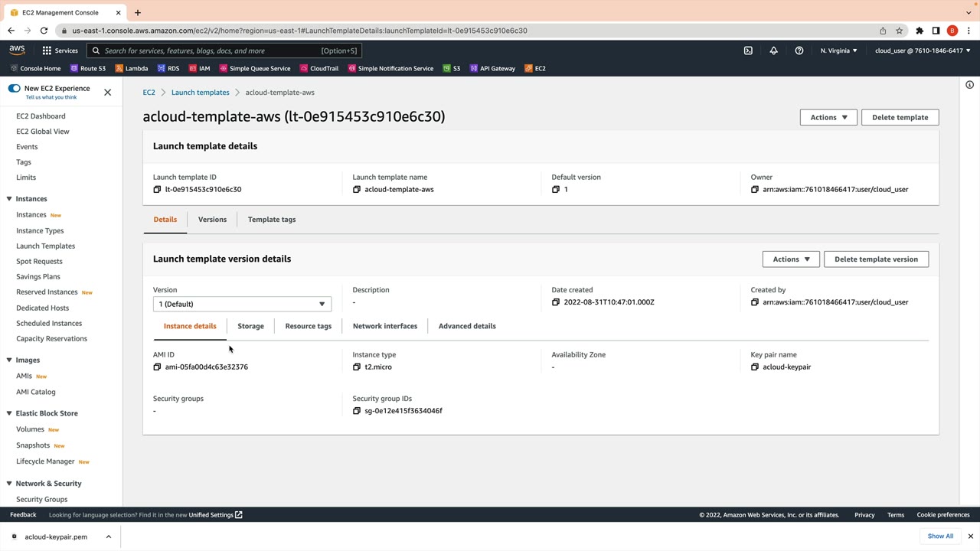Copy the Owner ARN in template details
The width and height of the screenshot is (980, 551).
pyautogui.click(x=755, y=190)
